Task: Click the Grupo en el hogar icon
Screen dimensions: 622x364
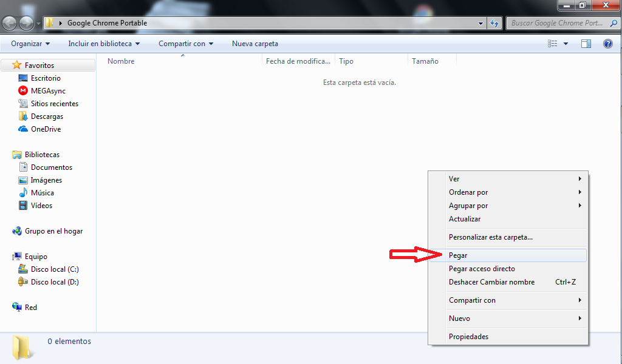Action: [16, 231]
